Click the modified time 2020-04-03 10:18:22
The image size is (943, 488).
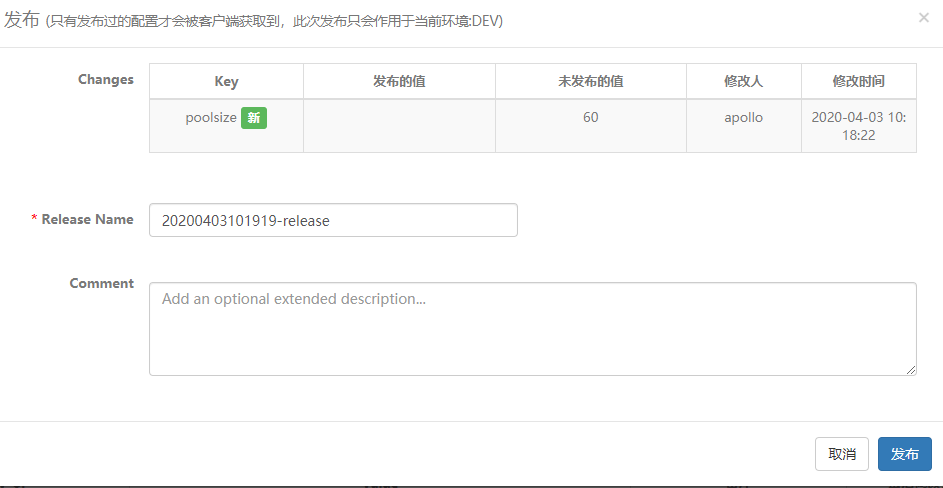[859, 126]
